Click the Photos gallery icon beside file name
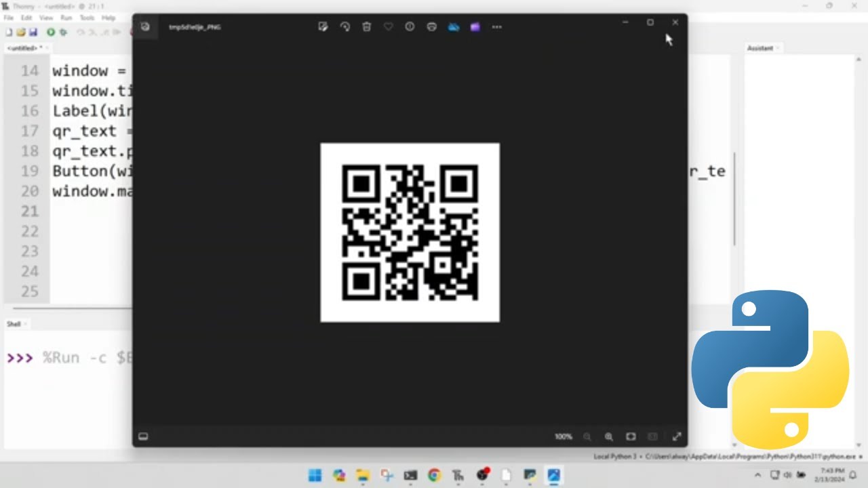Viewport: 868px width, 488px height. (145, 27)
